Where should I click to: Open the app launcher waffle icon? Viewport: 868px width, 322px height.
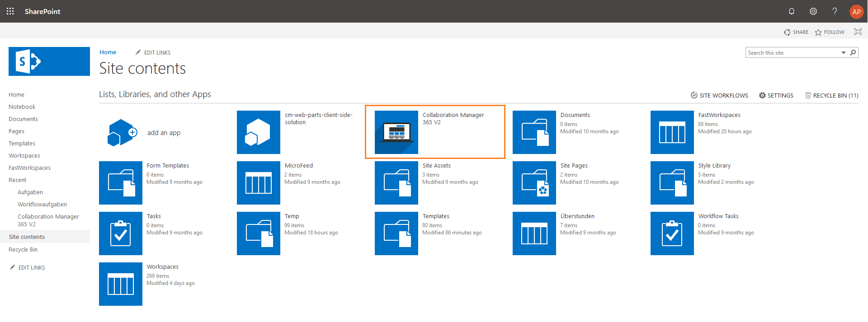pyautogui.click(x=10, y=11)
